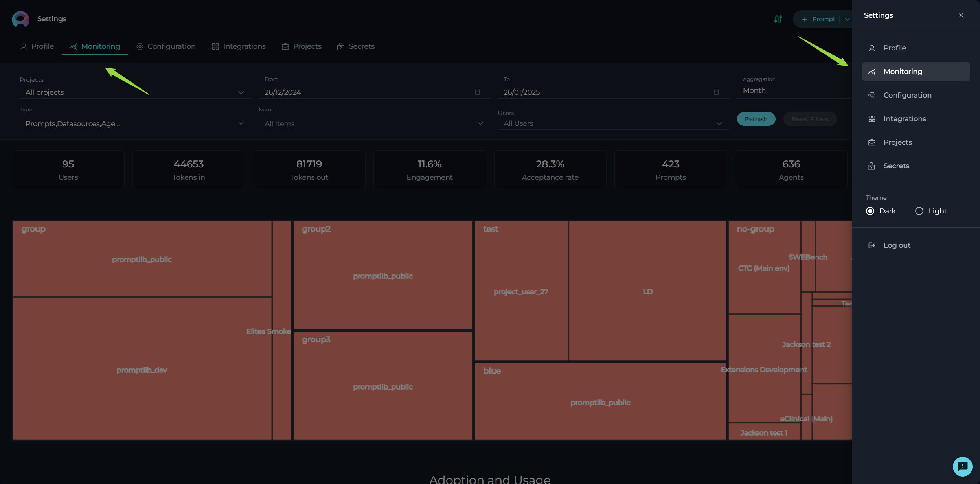The width and height of the screenshot is (980, 484).
Task: Click the green notes icon beside Prompt button
Action: [778, 19]
